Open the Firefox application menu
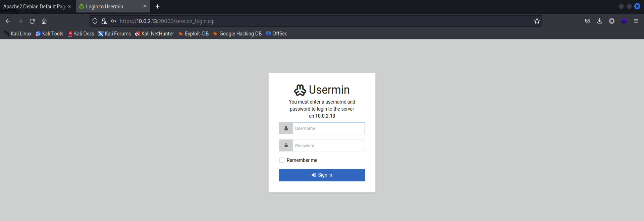Viewport: 644px width, 221px height. click(x=636, y=21)
